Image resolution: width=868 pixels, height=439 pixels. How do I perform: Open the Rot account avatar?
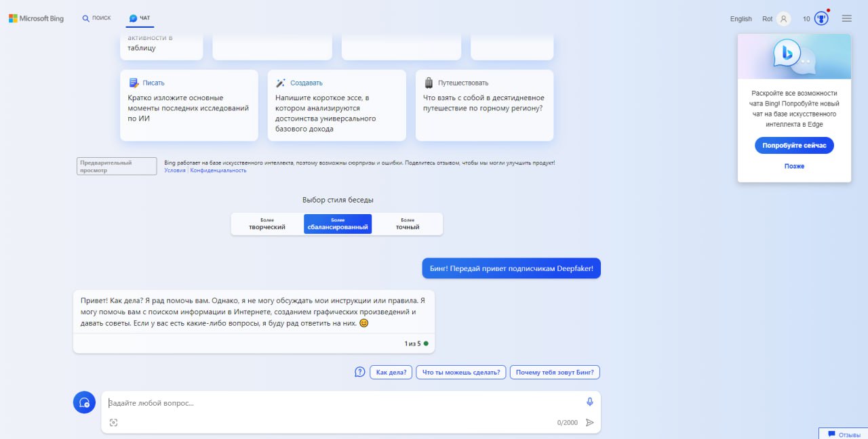coord(784,19)
